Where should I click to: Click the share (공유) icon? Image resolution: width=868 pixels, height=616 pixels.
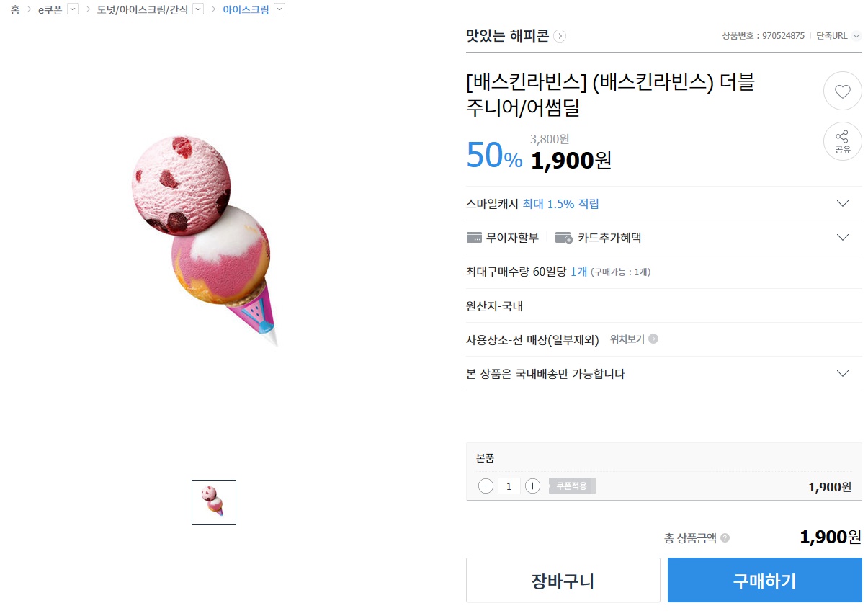(842, 141)
